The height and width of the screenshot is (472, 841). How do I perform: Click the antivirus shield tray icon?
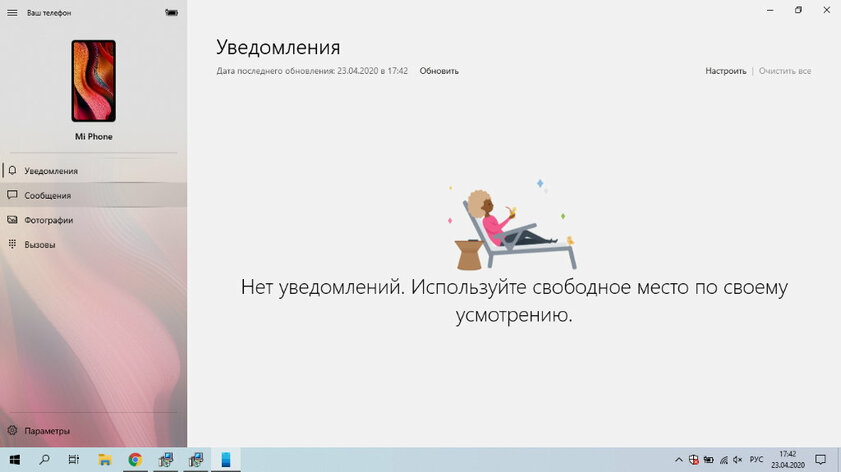(694, 460)
